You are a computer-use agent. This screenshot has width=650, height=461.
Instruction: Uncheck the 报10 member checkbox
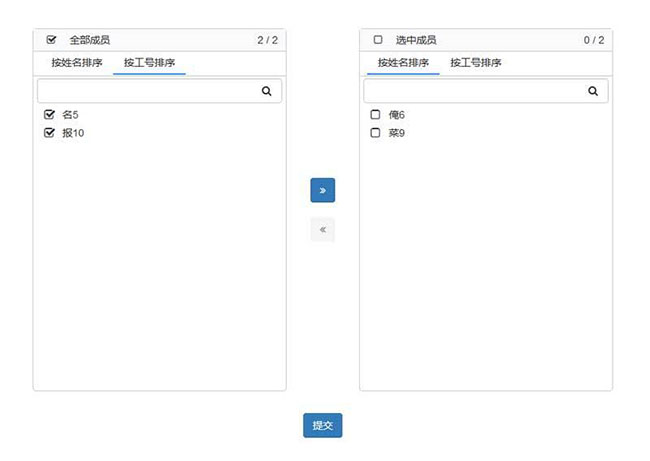coord(49,132)
